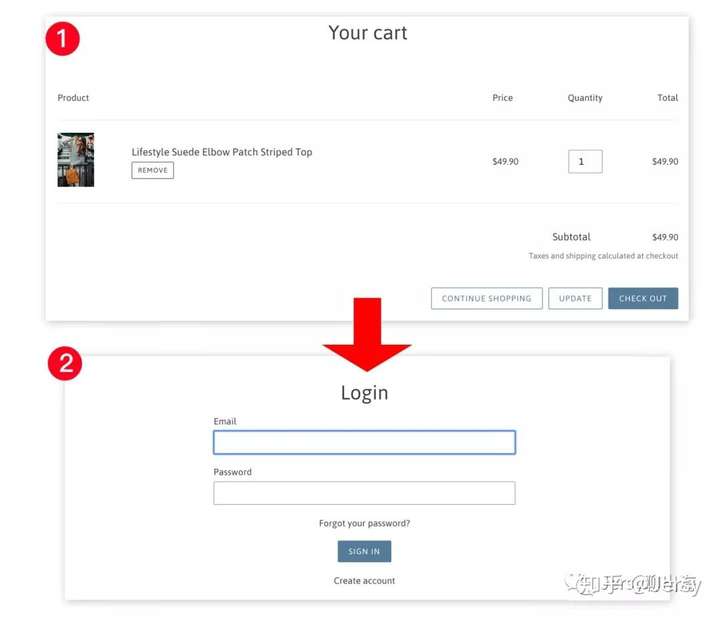Click the Quantity column header
The height and width of the screenshot is (617, 720).
[x=585, y=98]
